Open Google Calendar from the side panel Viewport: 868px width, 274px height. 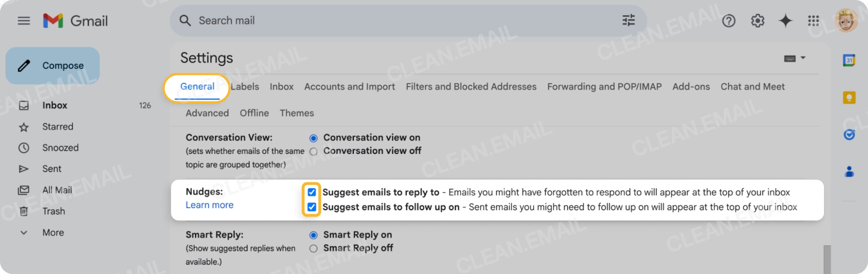[849, 60]
